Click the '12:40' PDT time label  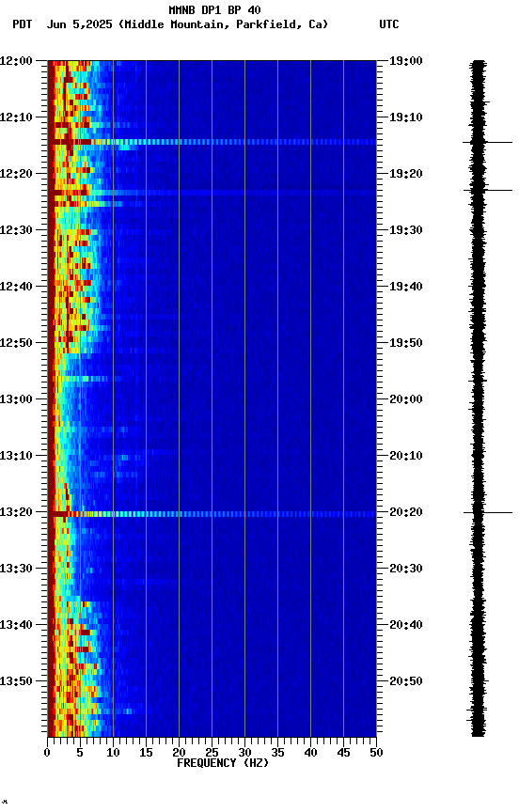coord(16,287)
